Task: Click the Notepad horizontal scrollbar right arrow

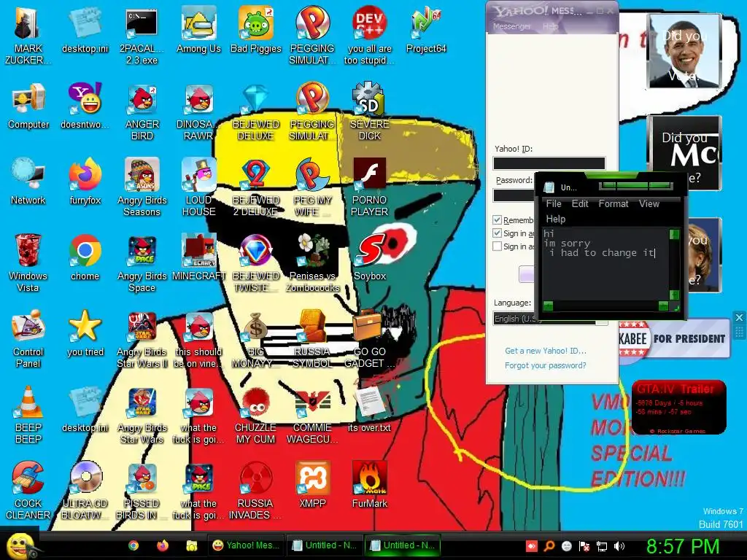Action: (663, 306)
